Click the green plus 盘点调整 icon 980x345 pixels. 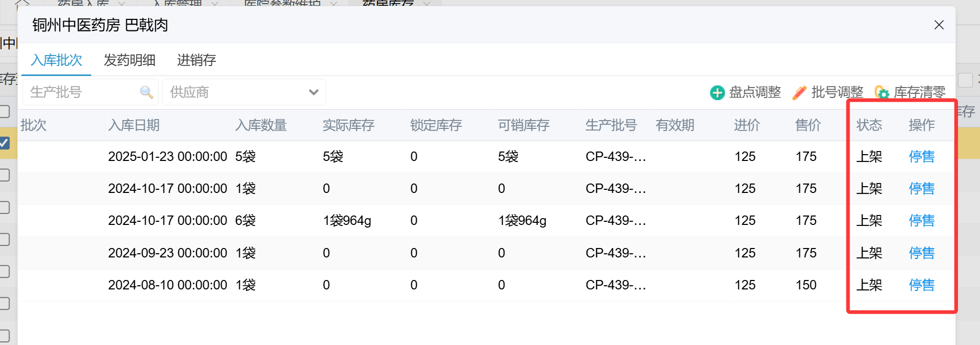click(717, 93)
